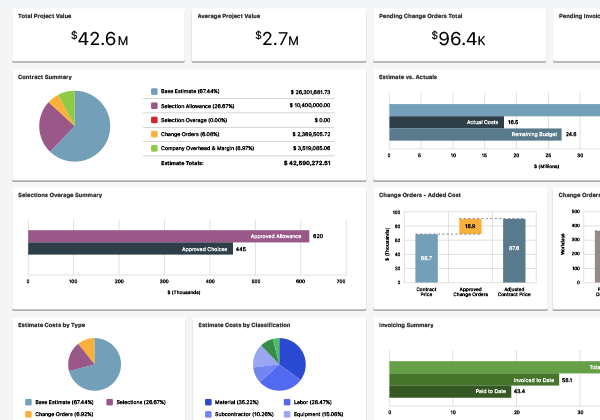
Task: Click the Actual Costs bar
Action: click(447, 122)
